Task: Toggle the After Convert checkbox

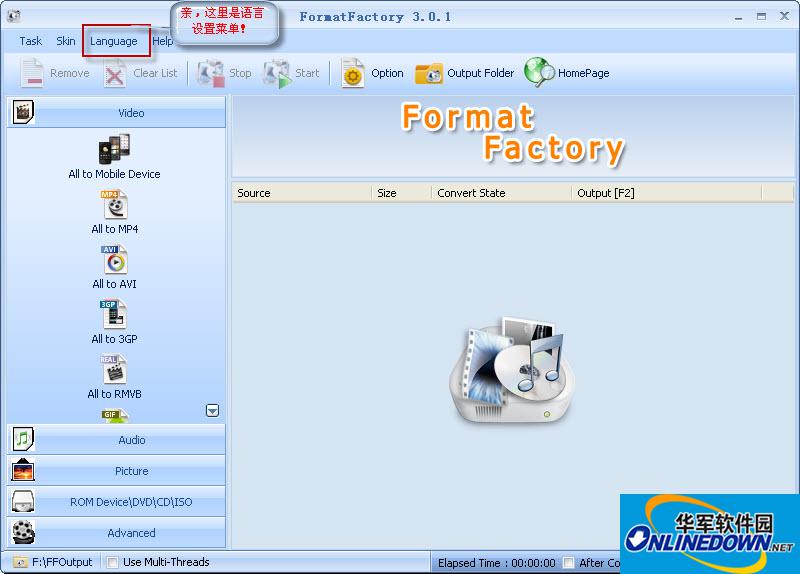Action: click(x=568, y=563)
